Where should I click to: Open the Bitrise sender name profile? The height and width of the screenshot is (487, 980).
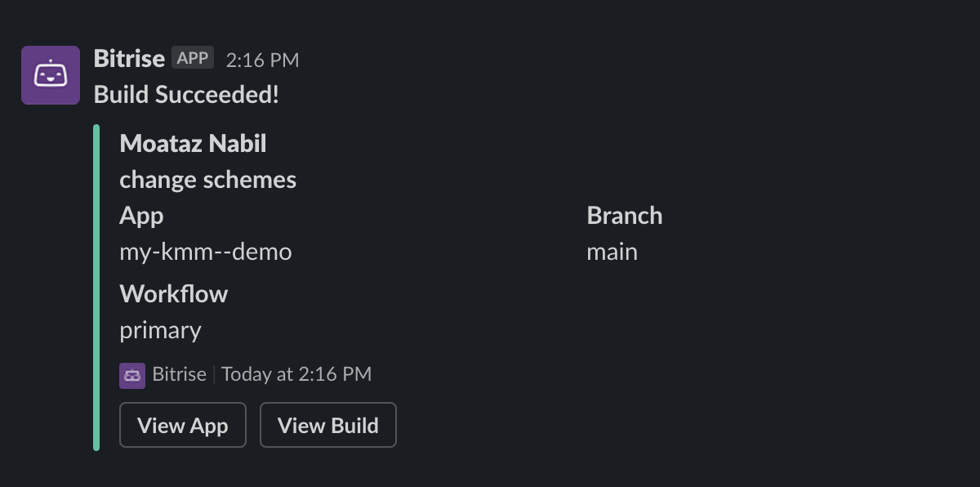129,59
